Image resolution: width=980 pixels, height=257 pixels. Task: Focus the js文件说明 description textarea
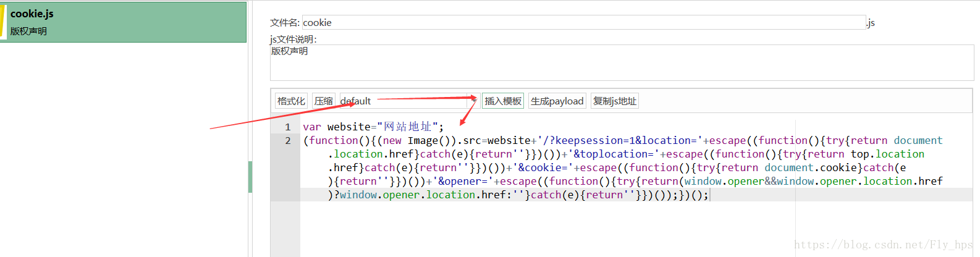622,62
